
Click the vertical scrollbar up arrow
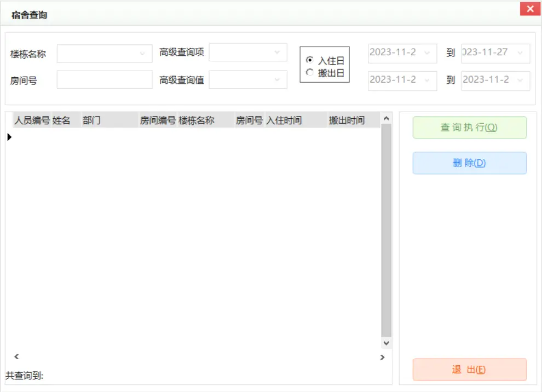[386, 118]
